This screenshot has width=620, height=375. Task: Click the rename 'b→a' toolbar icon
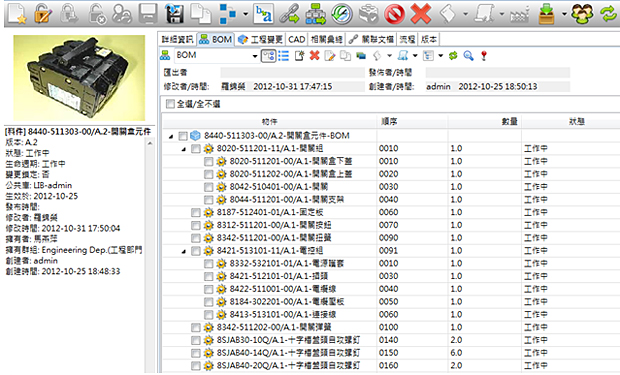(x=264, y=13)
